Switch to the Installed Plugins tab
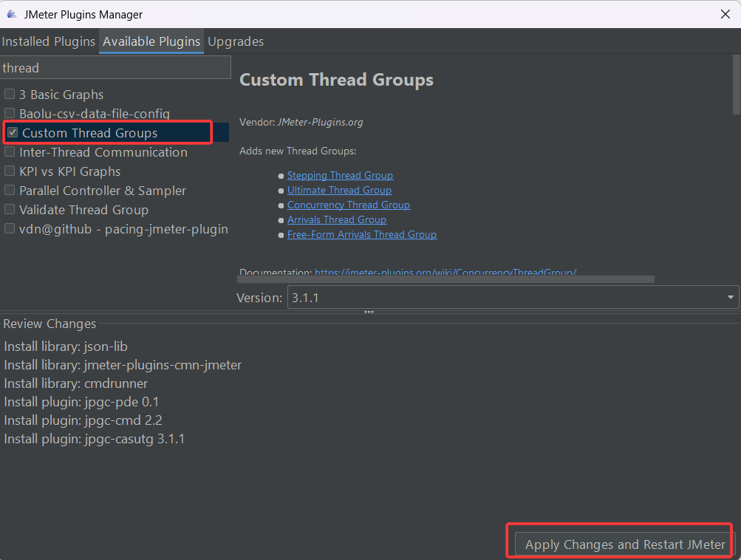The height and width of the screenshot is (560, 741). point(49,41)
